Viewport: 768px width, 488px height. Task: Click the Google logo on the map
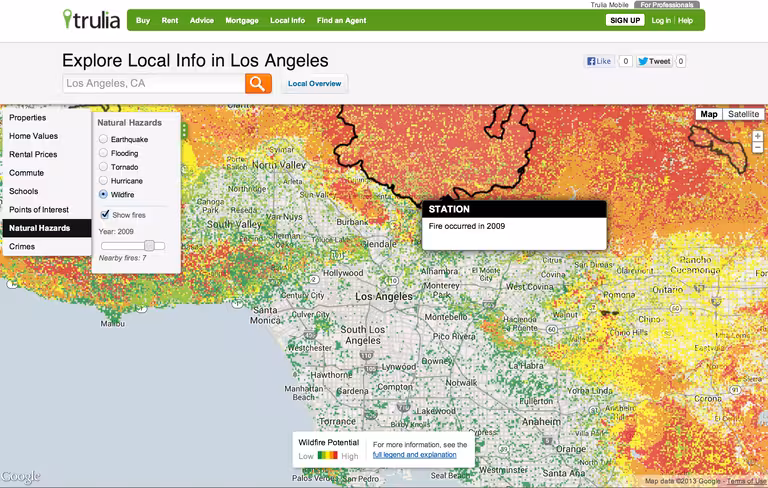click(x=20, y=477)
